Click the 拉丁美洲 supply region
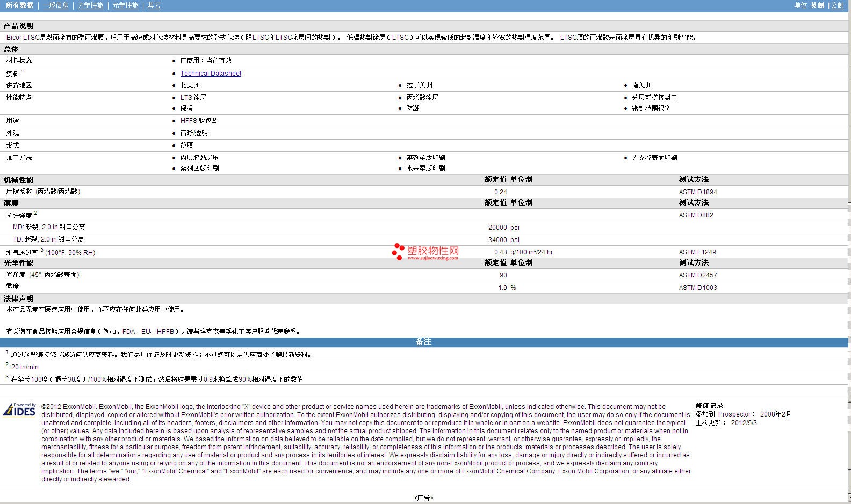 [419, 85]
